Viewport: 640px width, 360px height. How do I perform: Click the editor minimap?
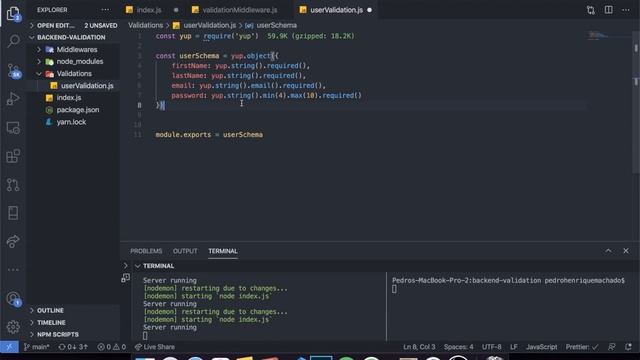[609, 37]
